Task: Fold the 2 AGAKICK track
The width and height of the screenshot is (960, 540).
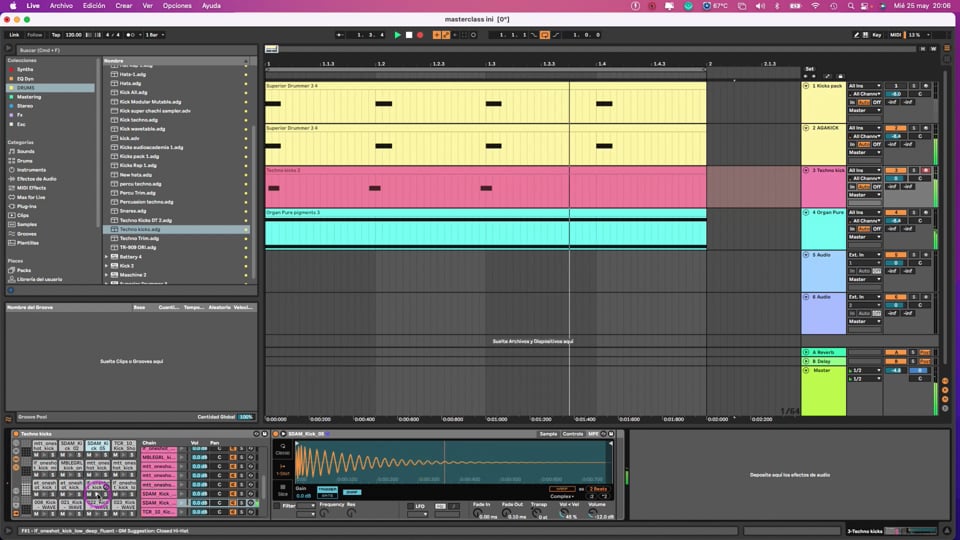Action: (806, 128)
